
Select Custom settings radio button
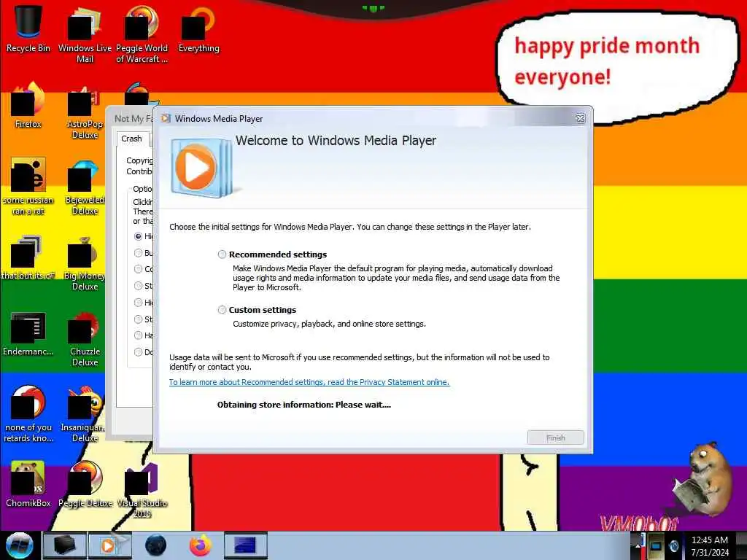coord(222,310)
